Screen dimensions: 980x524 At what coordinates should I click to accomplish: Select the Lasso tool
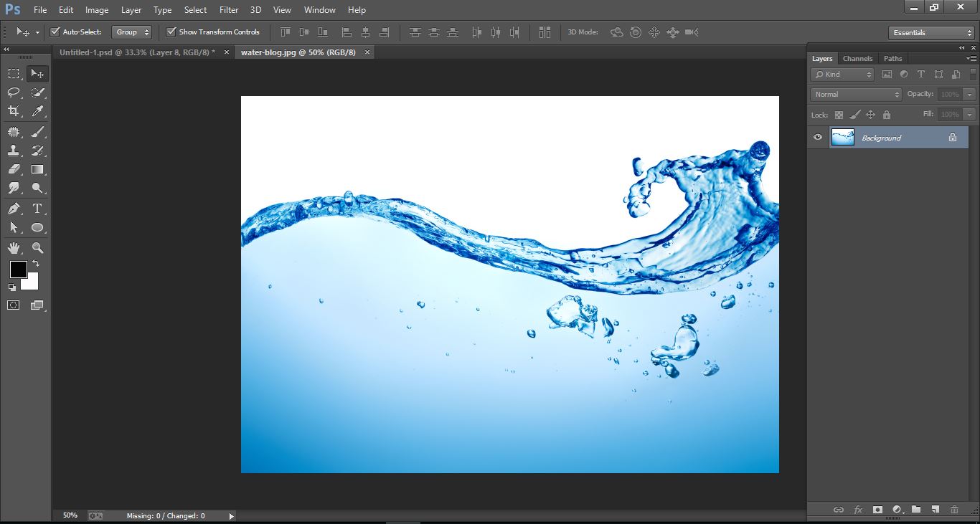pyautogui.click(x=13, y=92)
